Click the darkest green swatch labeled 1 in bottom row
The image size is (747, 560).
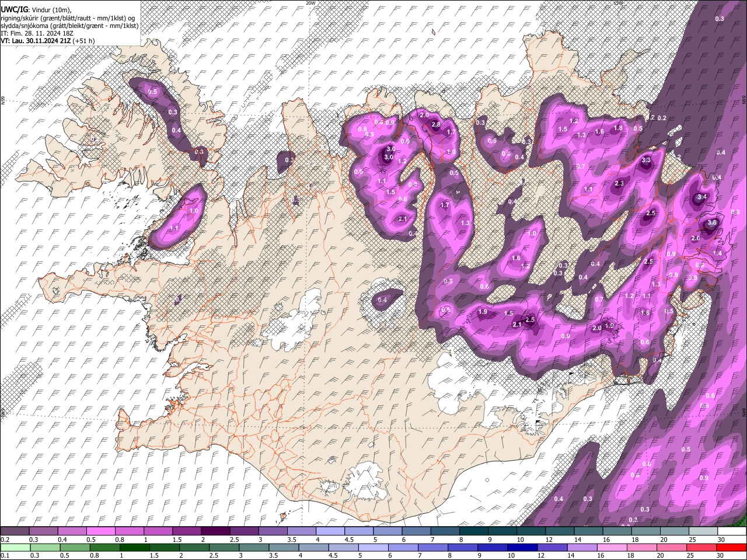134,547
